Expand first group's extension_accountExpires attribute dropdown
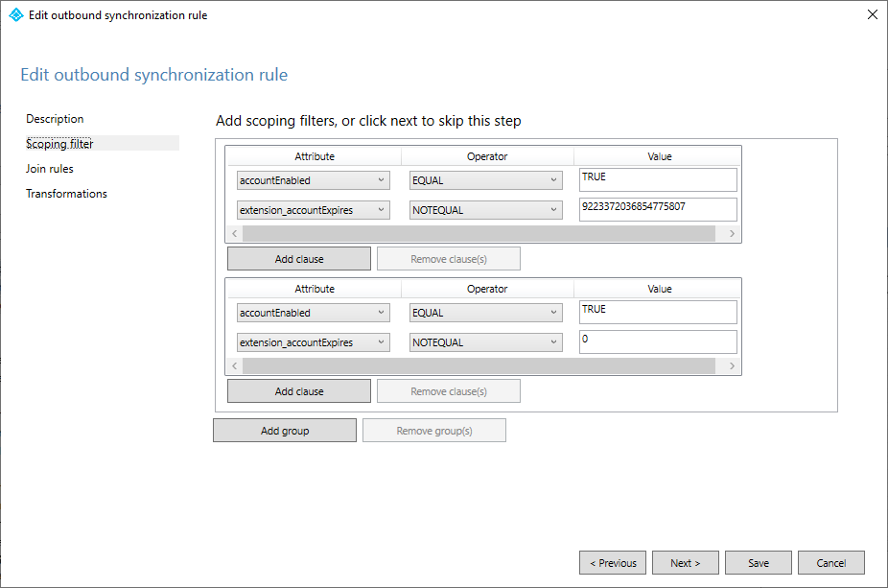This screenshot has width=888, height=588. pyautogui.click(x=313, y=210)
